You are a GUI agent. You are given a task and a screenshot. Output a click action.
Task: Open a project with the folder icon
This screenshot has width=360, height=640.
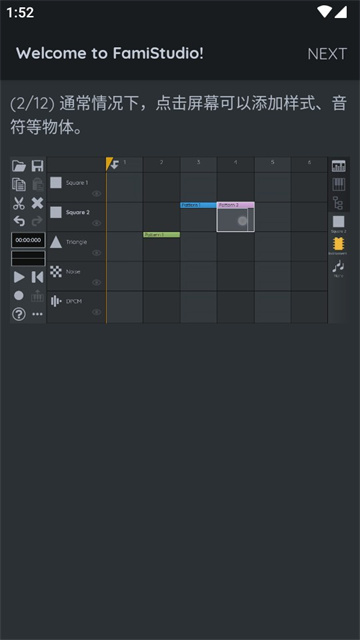pyautogui.click(x=19, y=166)
